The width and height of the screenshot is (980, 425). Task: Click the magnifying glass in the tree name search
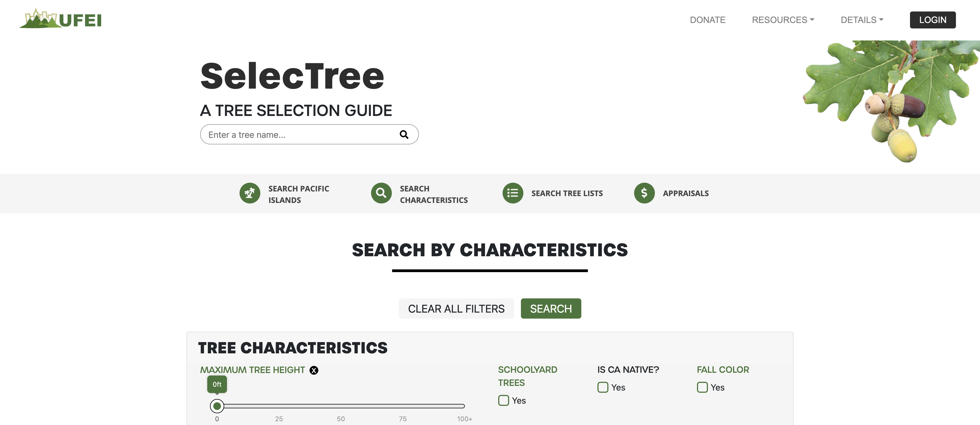pos(404,134)
